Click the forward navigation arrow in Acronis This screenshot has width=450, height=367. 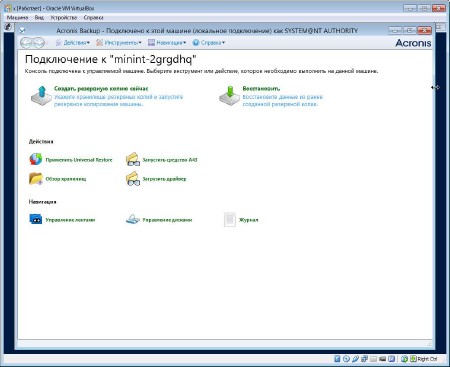[39, 43]
